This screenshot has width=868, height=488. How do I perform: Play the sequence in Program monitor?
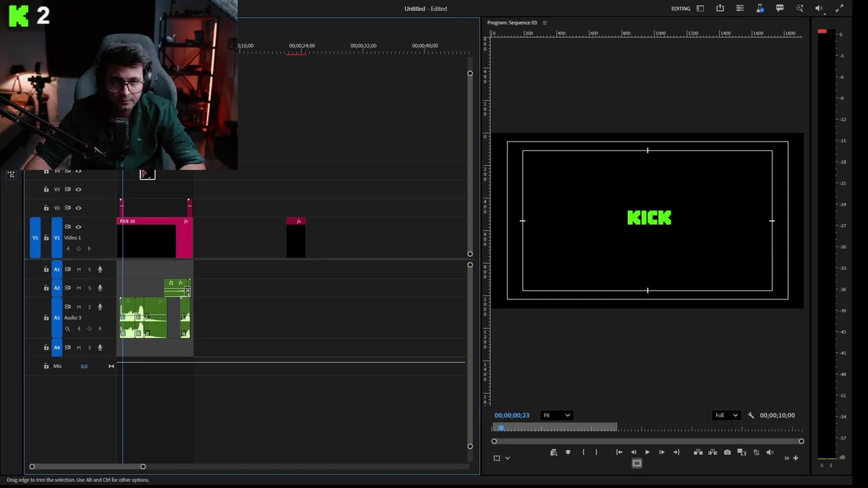pyautogui.click(x=647, y=452)
